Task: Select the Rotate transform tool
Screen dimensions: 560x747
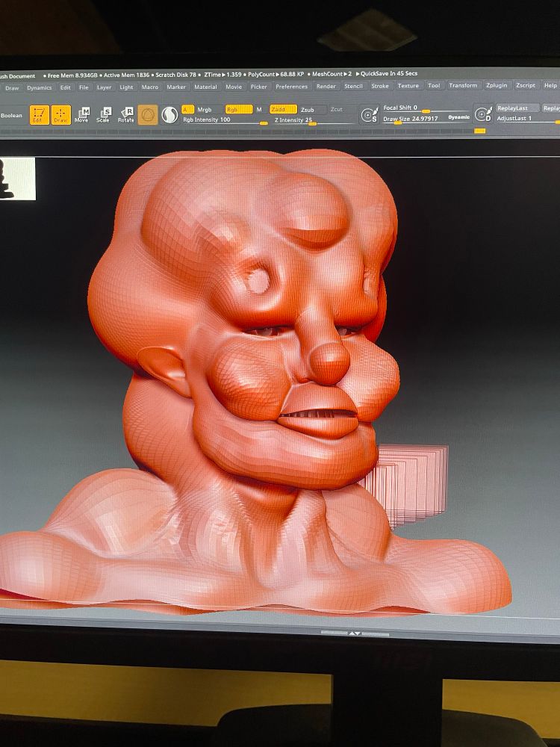Action: pos(125,115)
